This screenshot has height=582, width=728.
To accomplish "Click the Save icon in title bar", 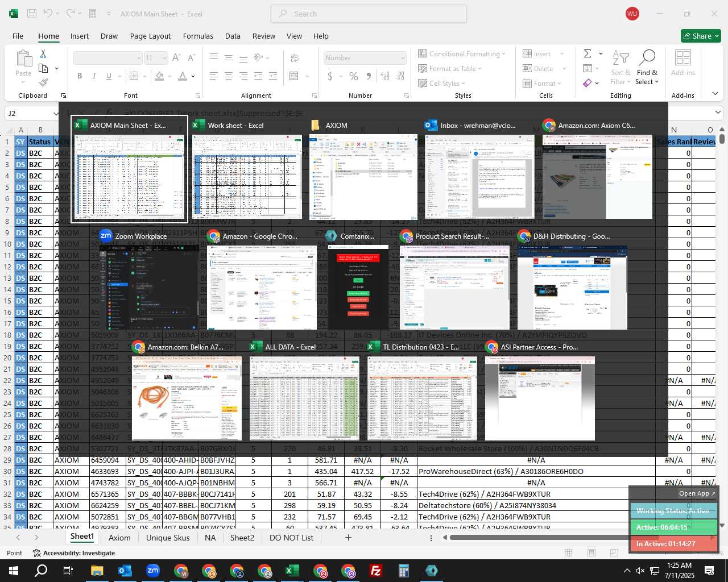I will [x=32, y=14].
